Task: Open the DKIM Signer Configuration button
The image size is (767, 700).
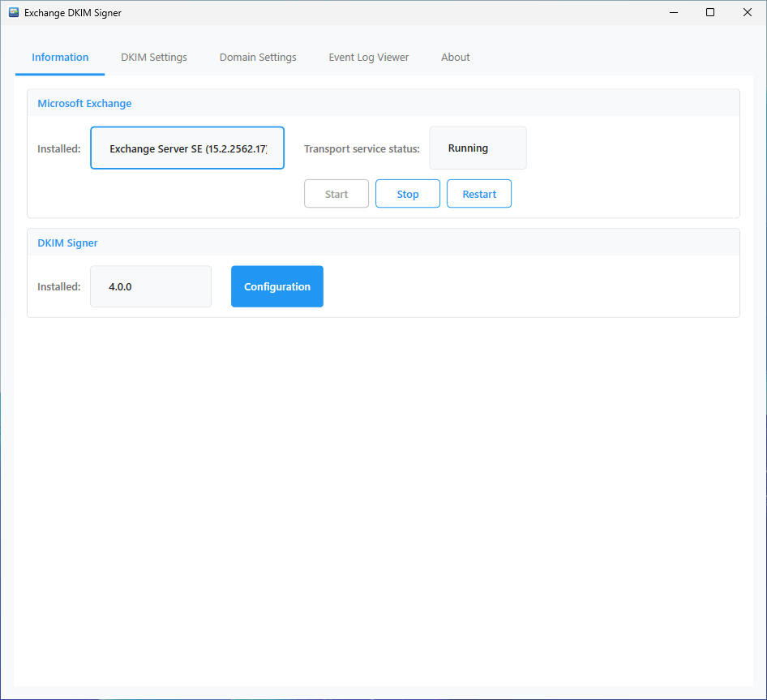Action: (277, 287)
